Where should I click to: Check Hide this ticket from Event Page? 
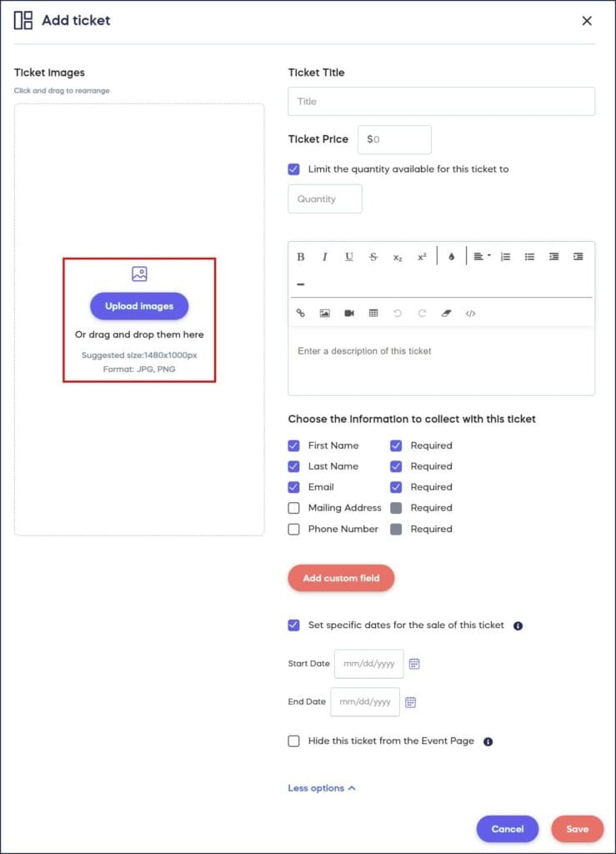click(x=294, y=741)
